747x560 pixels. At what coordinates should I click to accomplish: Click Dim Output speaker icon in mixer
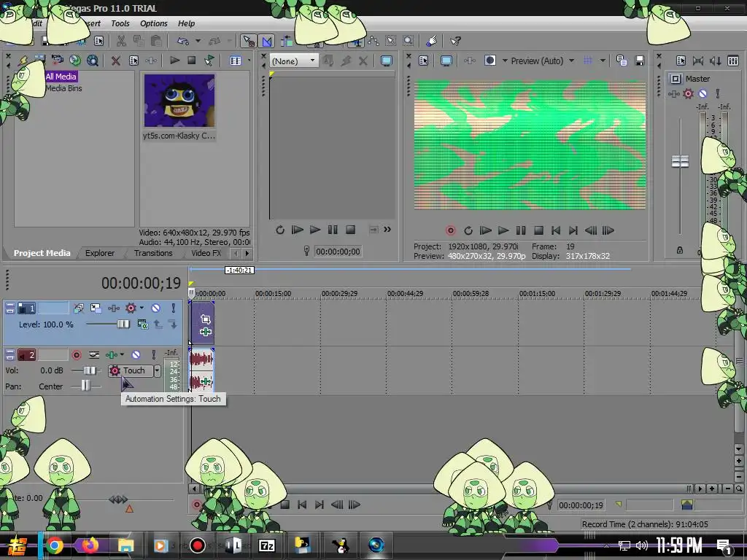[x=715, y=61]
